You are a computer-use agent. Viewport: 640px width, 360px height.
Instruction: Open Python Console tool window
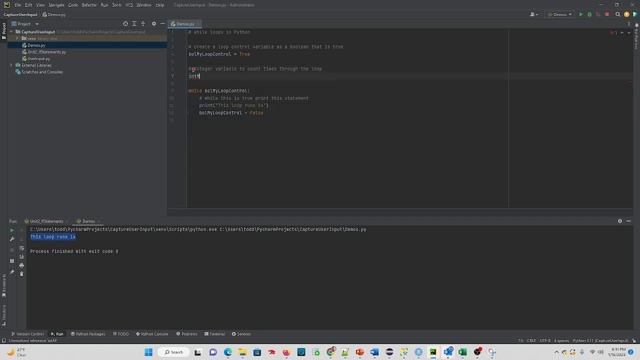point(152,334)
